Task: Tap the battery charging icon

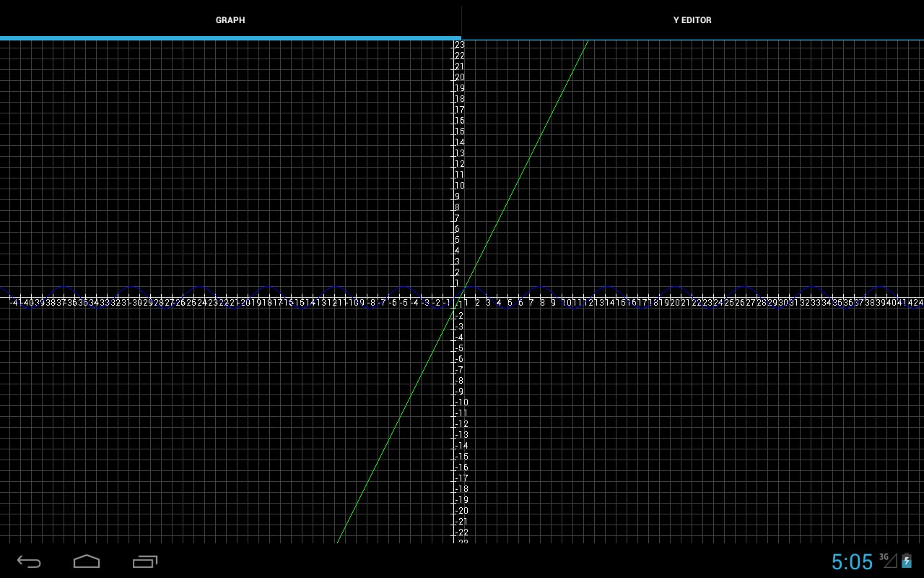Action: [x=907, y=561]
